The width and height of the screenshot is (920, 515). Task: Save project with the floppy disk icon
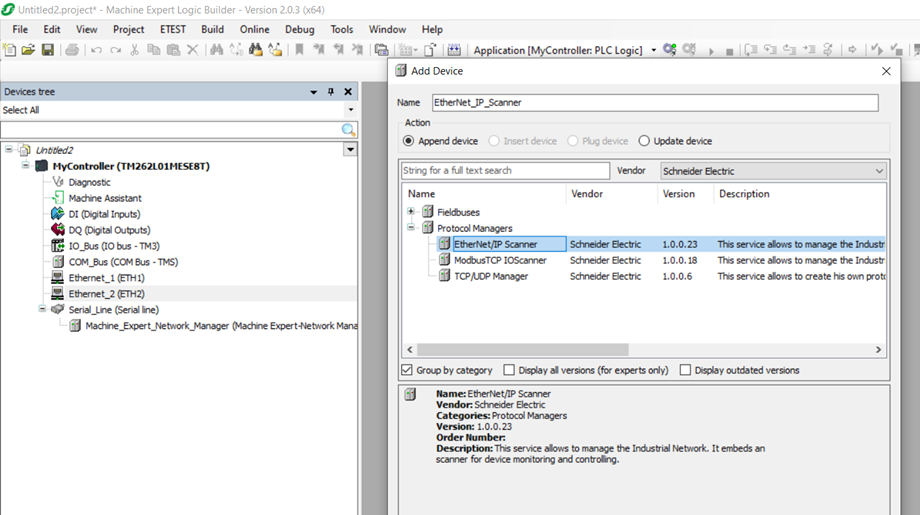[48, 50]
